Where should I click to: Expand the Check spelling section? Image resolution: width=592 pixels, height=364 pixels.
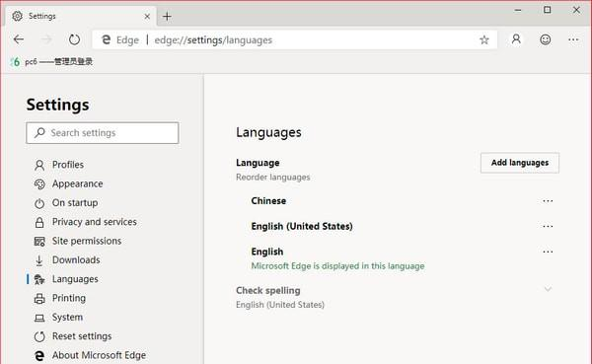point(548,289)
